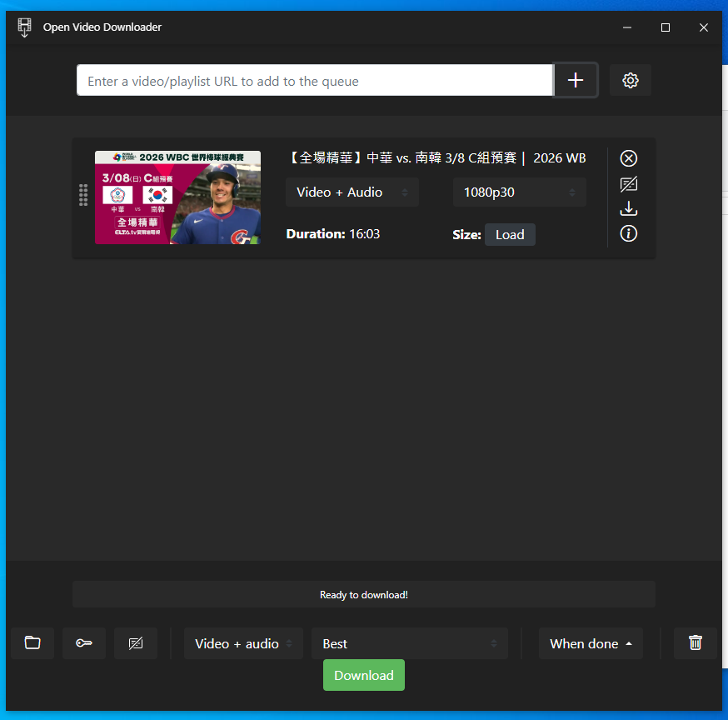Open the global Video + audio format dropdown
728x720 pixels.
tap(243, 642)
